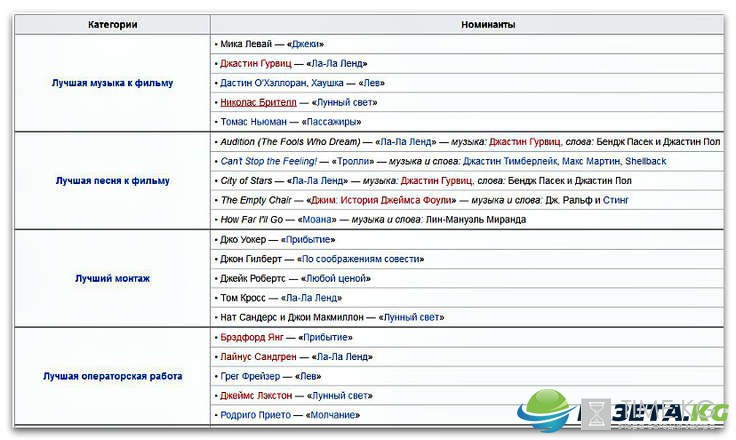Select 'Нат Сандерс и Джои Макмиллон' text
The image size is (736, 440).
click(x=292, y=317)
